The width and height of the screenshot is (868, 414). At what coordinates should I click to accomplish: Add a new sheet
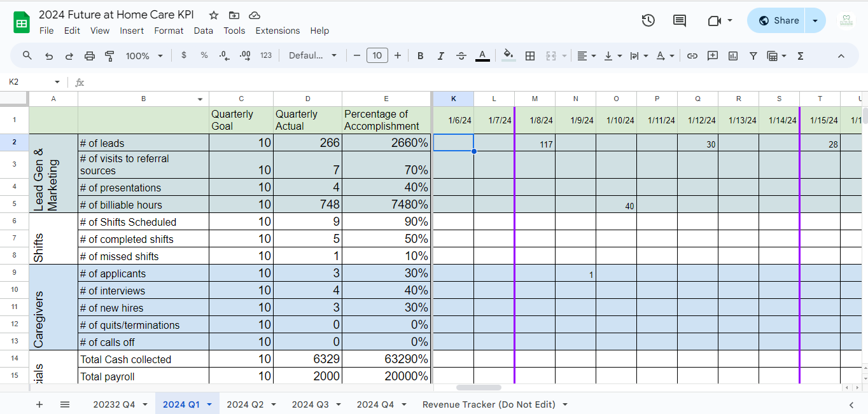point(39,404)
